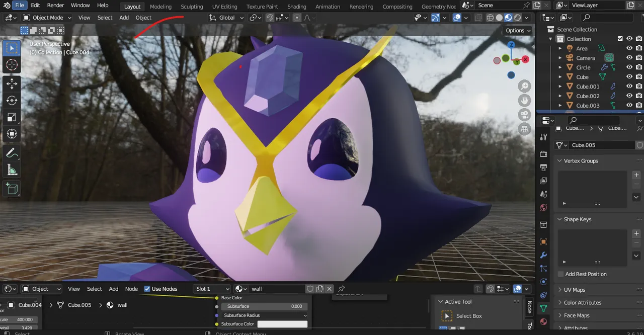Toggle proportional editing in viewport header
The image size is (644, 335).
[296, 18]
